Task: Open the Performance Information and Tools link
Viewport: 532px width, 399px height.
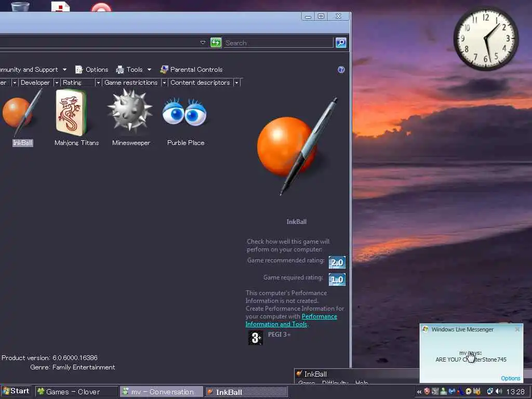Action: [x=291, y=320]
